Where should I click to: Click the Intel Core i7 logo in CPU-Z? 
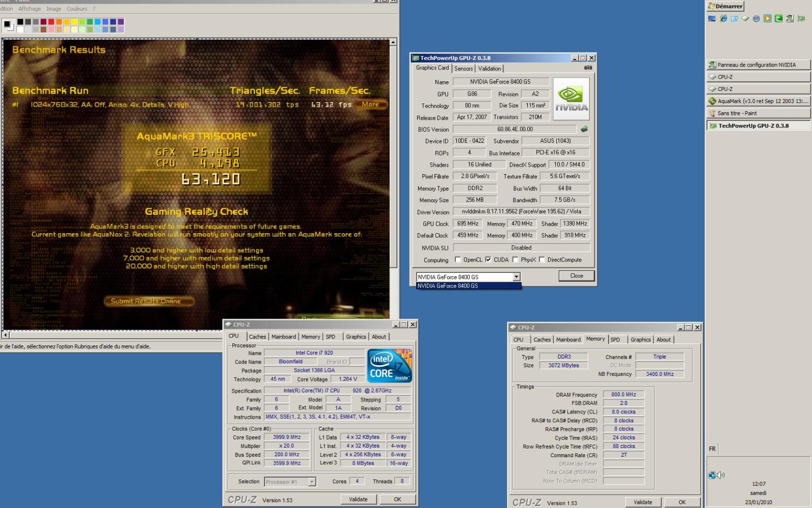tap(390, 366)
